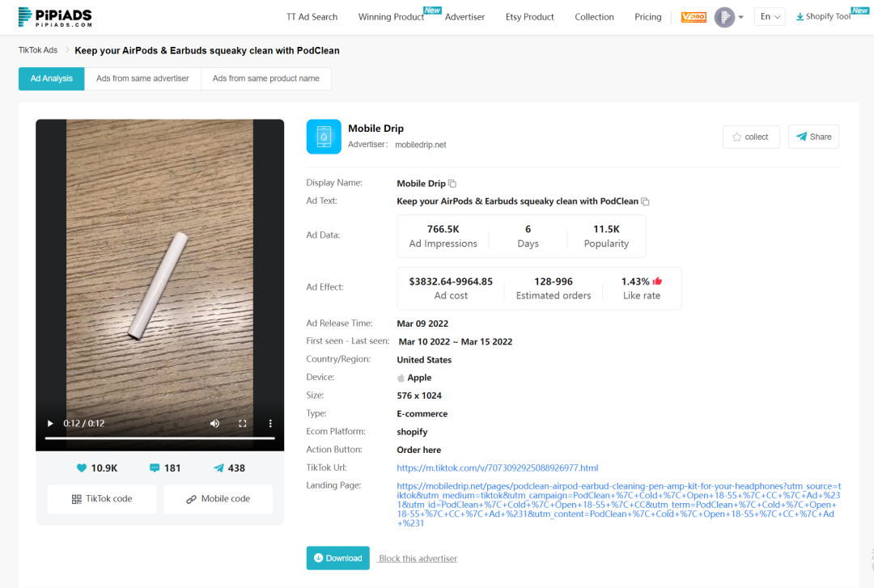Click the comments bubble icon
This screenshot has width=874, height=588.
tap(155, 467)
